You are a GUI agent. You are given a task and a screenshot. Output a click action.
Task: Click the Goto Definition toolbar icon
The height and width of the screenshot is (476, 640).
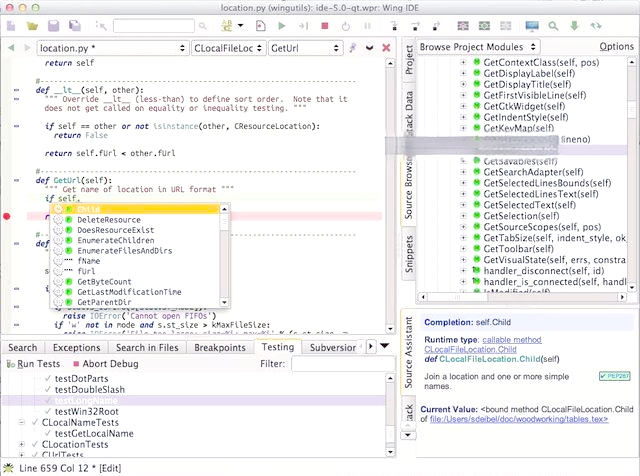(100, 26)
